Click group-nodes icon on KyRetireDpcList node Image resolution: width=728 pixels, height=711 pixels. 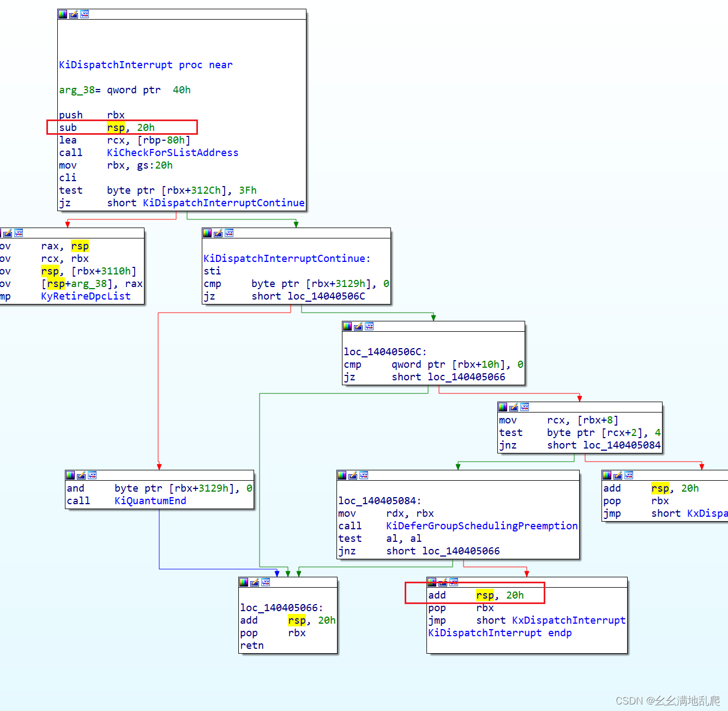pos(19,233)
